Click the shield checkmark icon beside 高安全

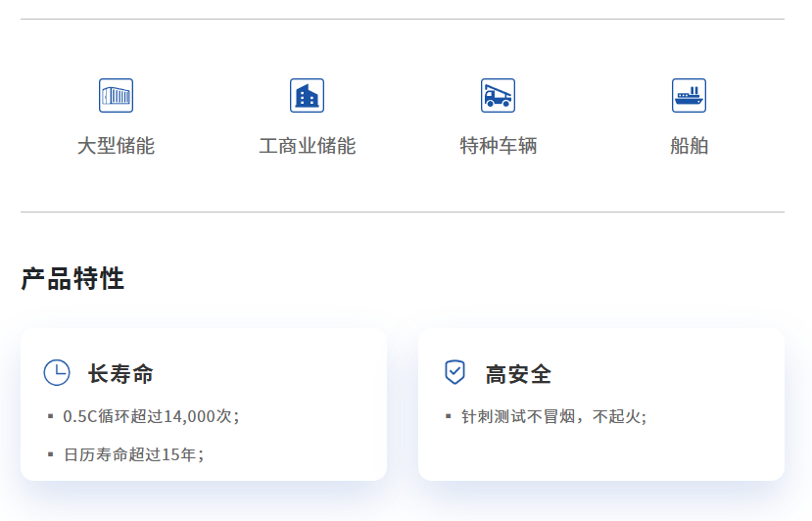click(x=454, y=372)
